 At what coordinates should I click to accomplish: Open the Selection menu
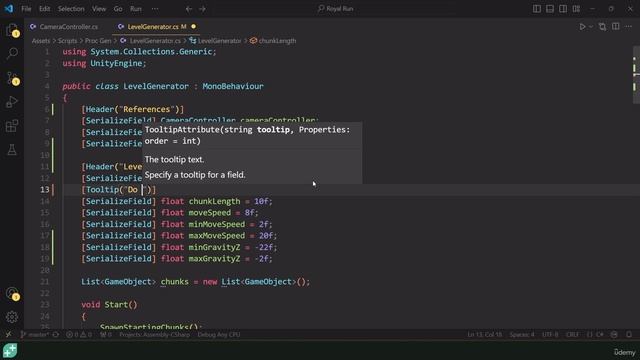[71, 9]
